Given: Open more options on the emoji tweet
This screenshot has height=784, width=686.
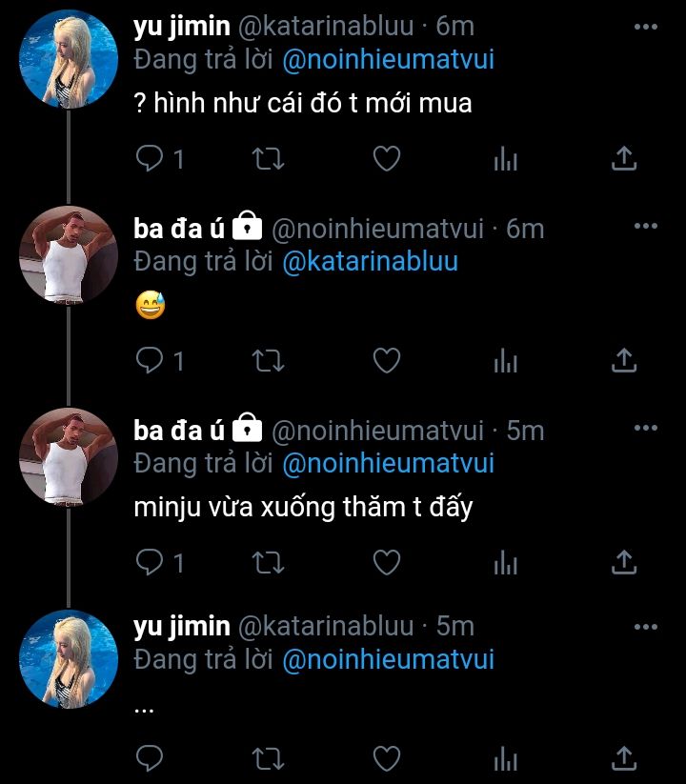Looking at the screenshot, I should (x=646, y=226).
